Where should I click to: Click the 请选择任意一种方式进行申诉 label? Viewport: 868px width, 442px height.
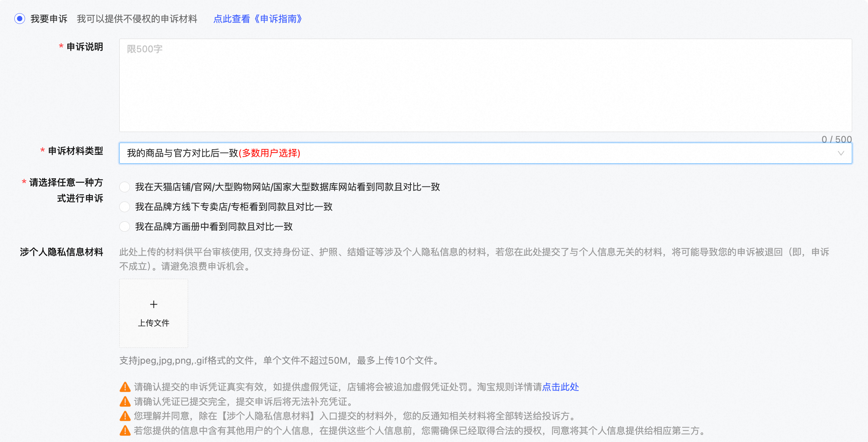click(x=66, y=190)
